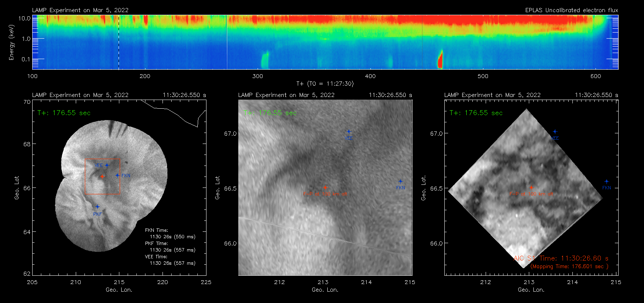Click 'LAMP Experiment on Mar 5, 2022' above spectrogram
Viewport: 644px width, 303px height.
(x=80, y=10)
